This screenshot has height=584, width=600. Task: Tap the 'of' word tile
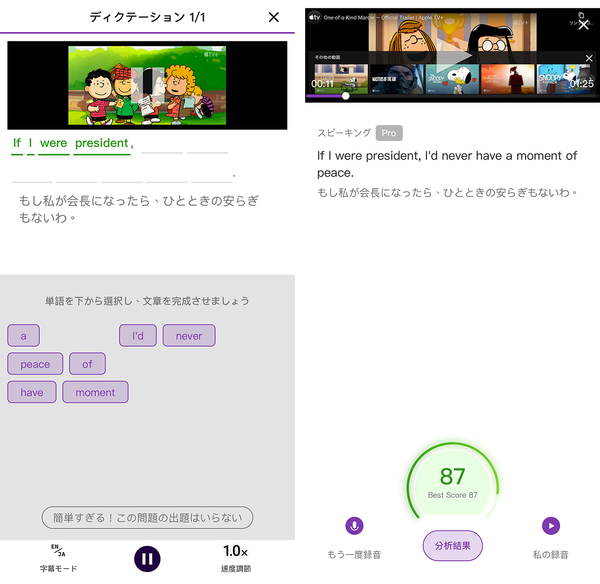pos(87,364)
